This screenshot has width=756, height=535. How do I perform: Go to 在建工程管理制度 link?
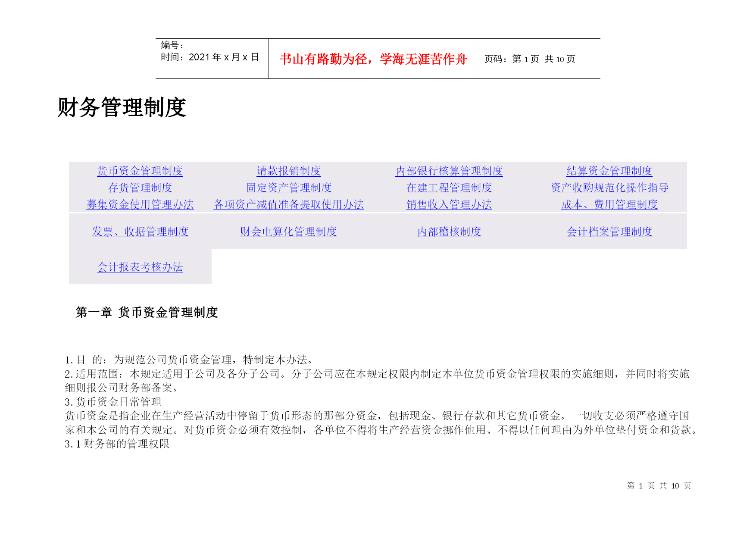click(449, 188)
